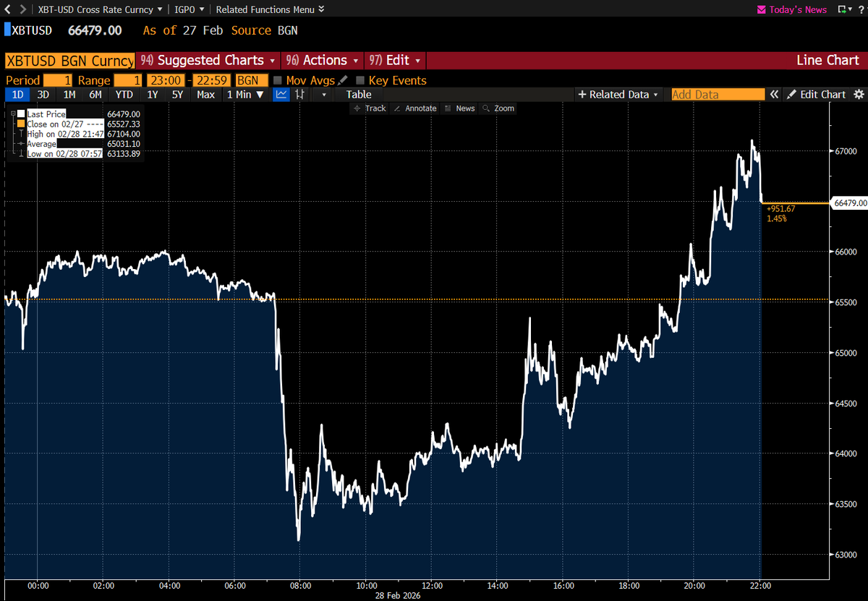Select the line chart type icon
The image size is (868, 601).
[x=281, y=94]
